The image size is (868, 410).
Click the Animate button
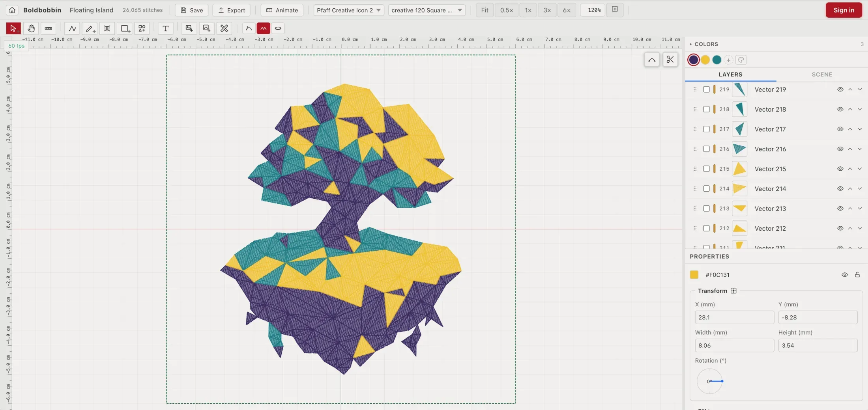pos(282,10)
